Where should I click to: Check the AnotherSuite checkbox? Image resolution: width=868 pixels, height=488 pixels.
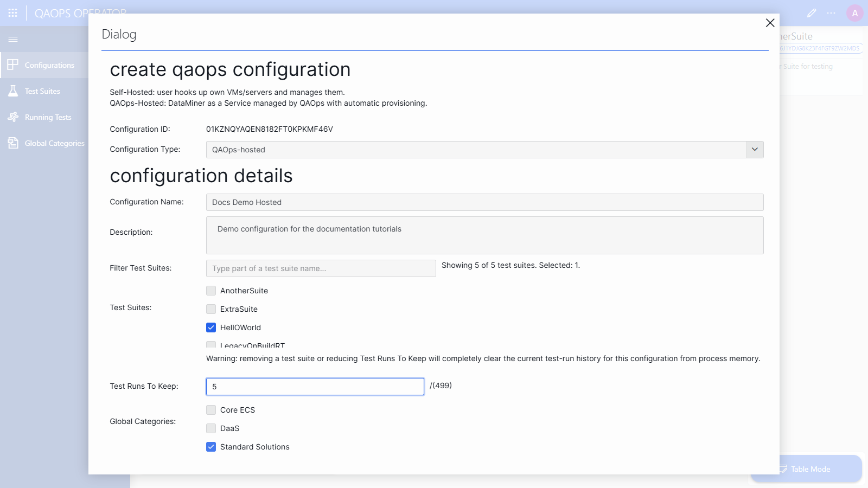211,291
